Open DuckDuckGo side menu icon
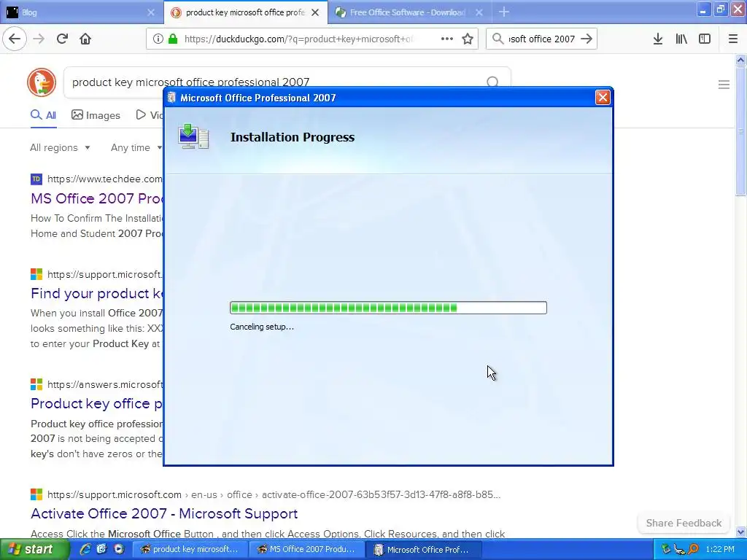The height and width of the screenshot is (560, 747). 724,85
